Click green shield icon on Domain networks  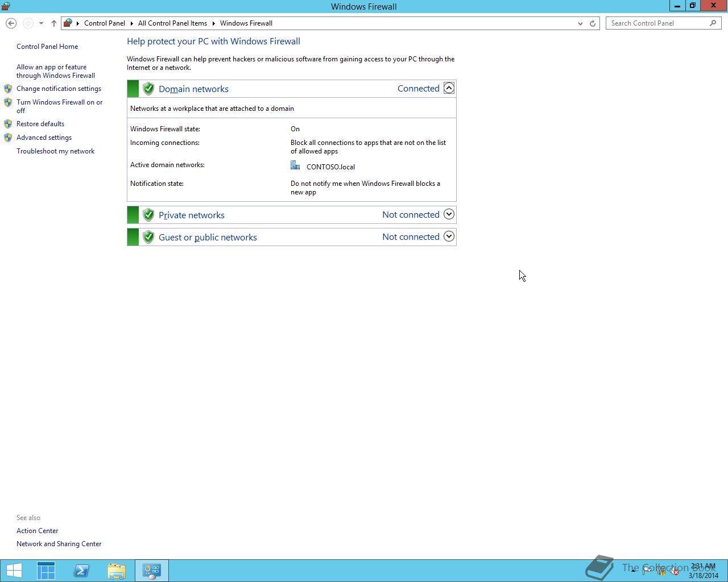[148, 89]
